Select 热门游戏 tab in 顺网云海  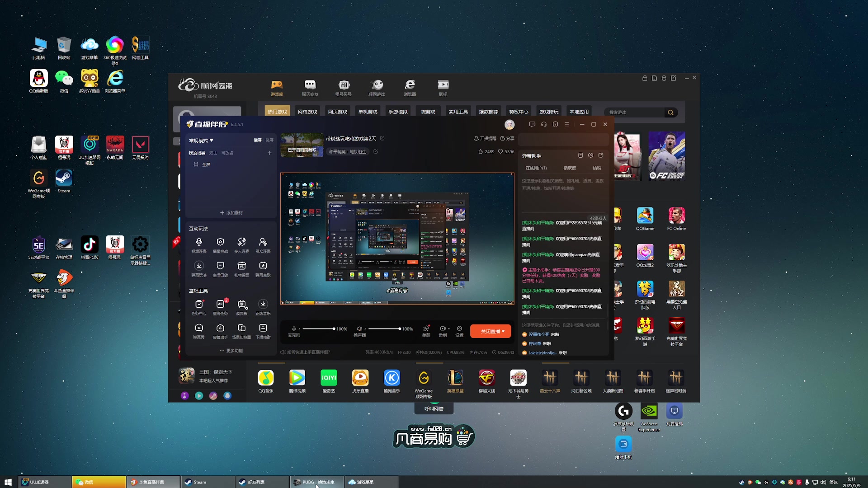277,112
